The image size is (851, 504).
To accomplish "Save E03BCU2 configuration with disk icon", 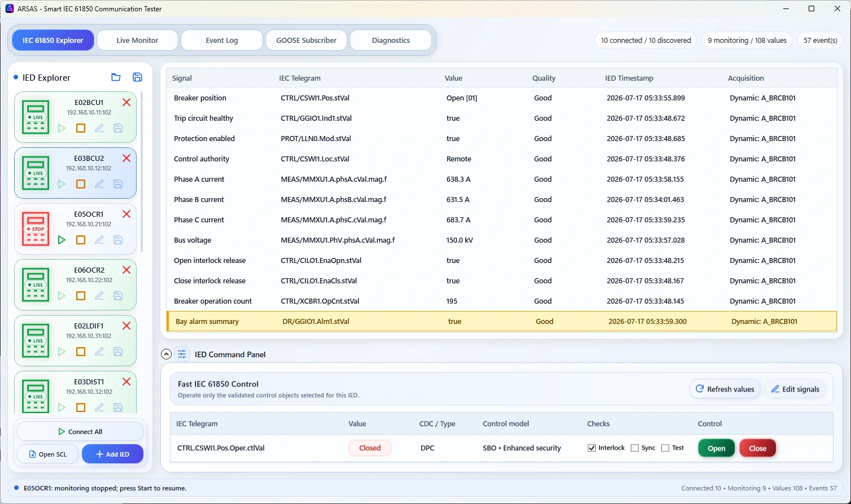I will (118, 184).
